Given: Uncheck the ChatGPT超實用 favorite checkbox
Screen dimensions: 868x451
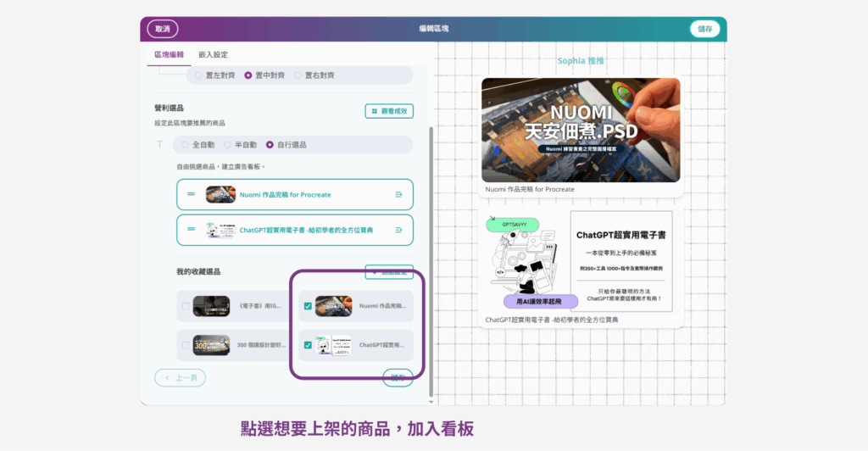Looking at the screenshot, I should [x=308, y=345].
